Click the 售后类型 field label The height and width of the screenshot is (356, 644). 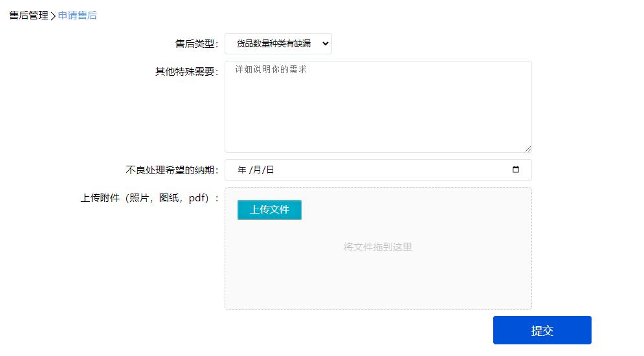pyautogui.click(x=197, y=44)
